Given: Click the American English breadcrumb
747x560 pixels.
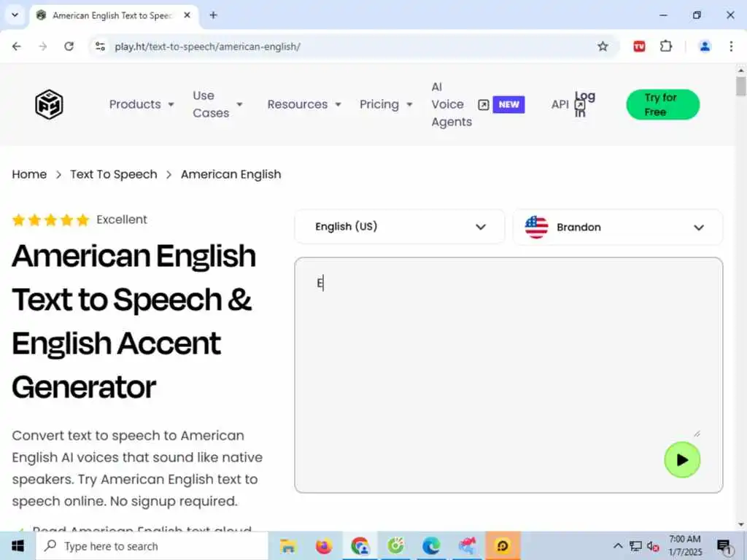Looking at the screenshot, I should coord(231,174).
